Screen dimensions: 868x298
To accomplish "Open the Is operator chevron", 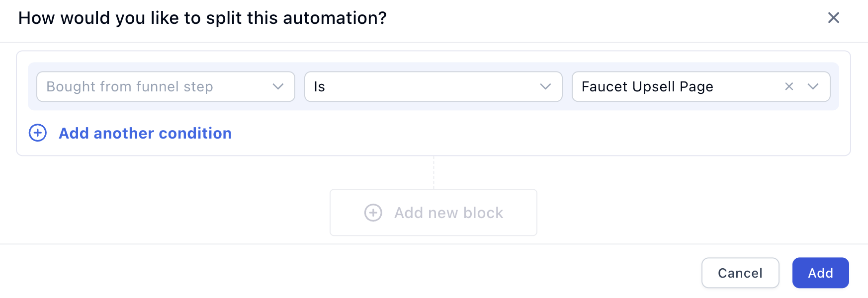I will click(545, 86).
